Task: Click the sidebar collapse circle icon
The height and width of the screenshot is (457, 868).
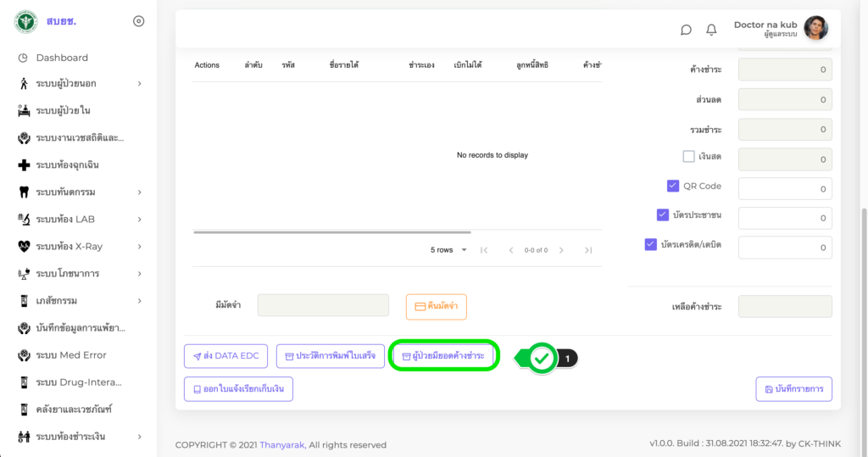Action: (x=139, y=21)
